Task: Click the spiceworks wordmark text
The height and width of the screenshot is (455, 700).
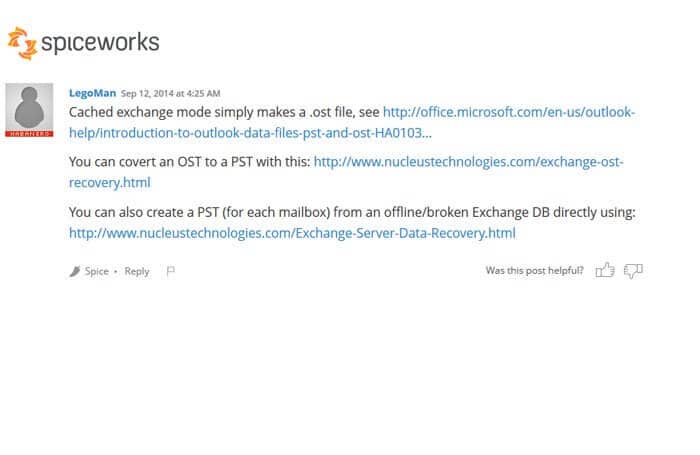Action: click(100, 43)
